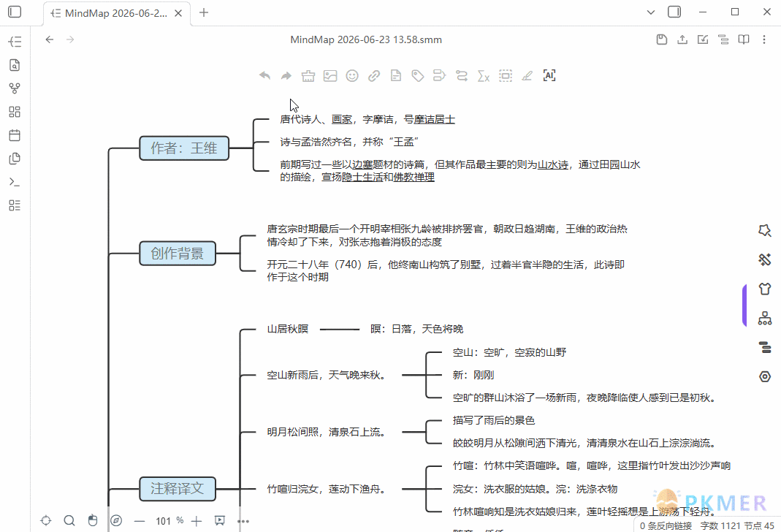Open daily note calendar icon
Screen dimensions: 781x532
click(15, 135)
